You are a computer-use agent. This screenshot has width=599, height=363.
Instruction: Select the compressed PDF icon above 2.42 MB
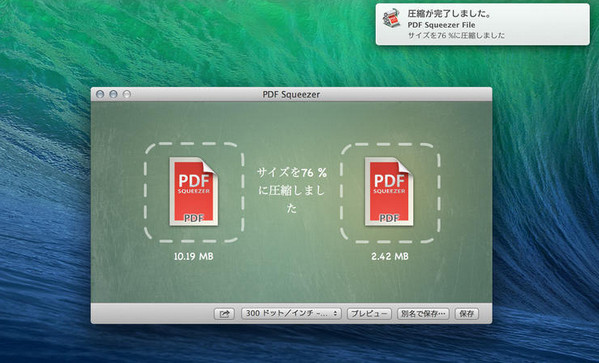click(x=389, y=191)
